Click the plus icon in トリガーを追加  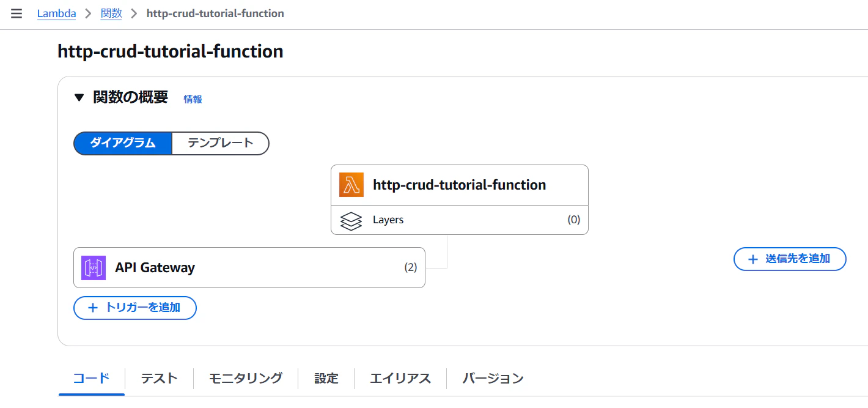(x=93, y=308)
